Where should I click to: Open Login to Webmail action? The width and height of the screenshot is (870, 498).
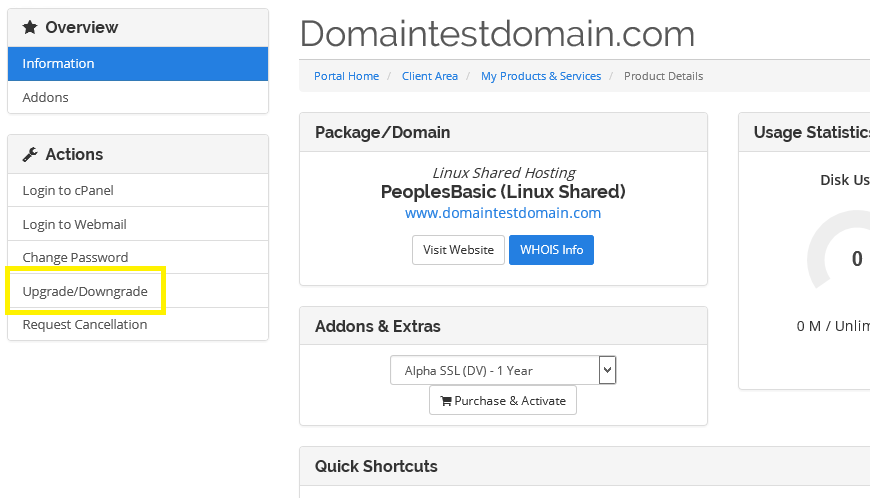coord(138,224)
